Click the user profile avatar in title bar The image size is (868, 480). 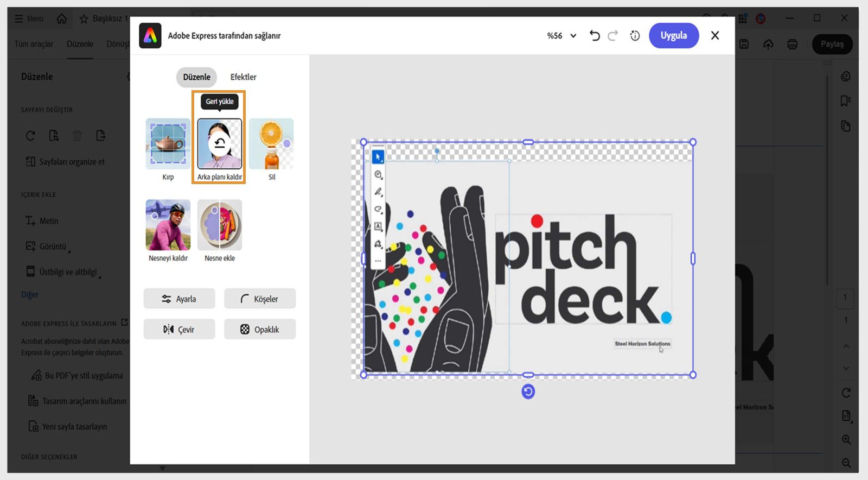761,18
